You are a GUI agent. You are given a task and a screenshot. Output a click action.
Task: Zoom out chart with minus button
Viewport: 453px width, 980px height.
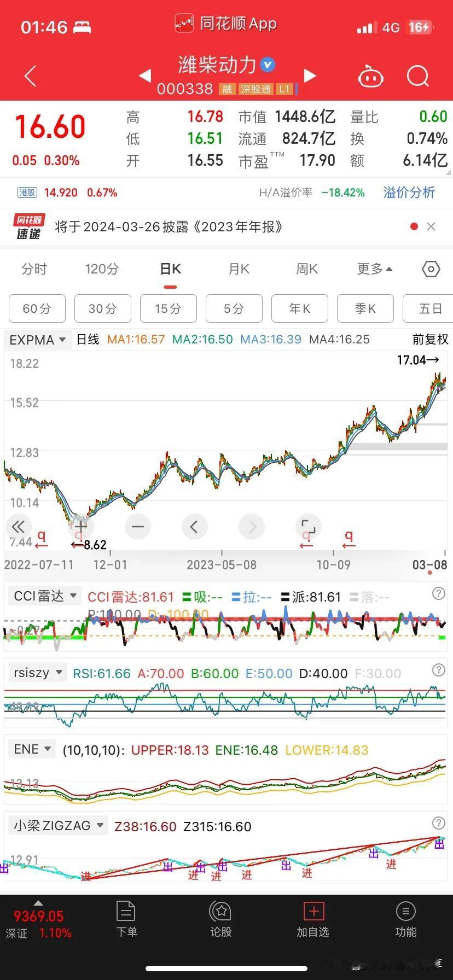pyautogui.click(x=138, y=527)
